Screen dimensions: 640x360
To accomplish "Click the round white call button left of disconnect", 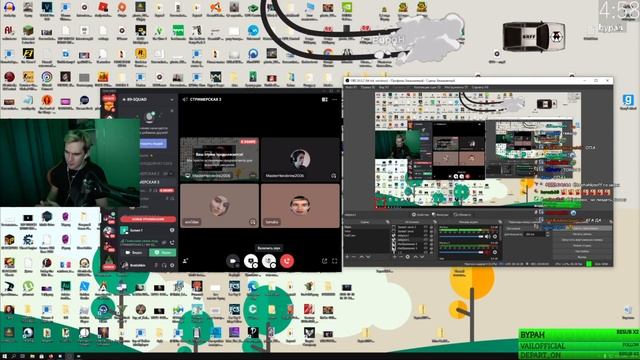I will 269,261.
